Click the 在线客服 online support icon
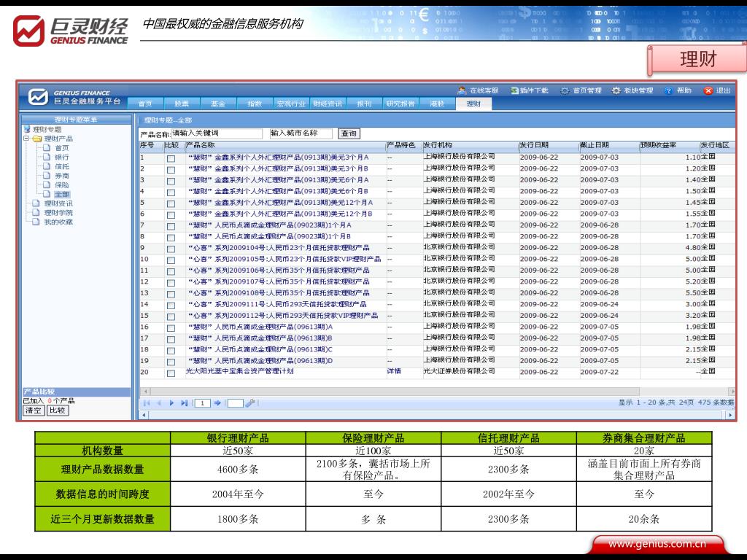Screen dimensions: 747x560 462,90
